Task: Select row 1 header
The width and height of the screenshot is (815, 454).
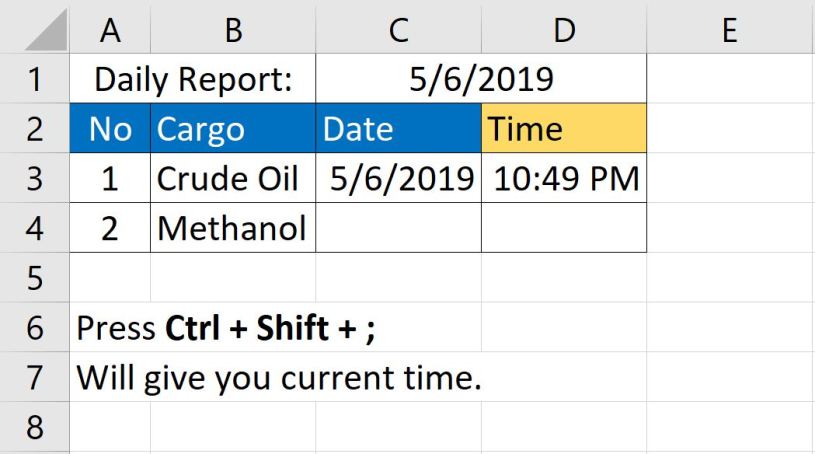Action: coord(35,79)
